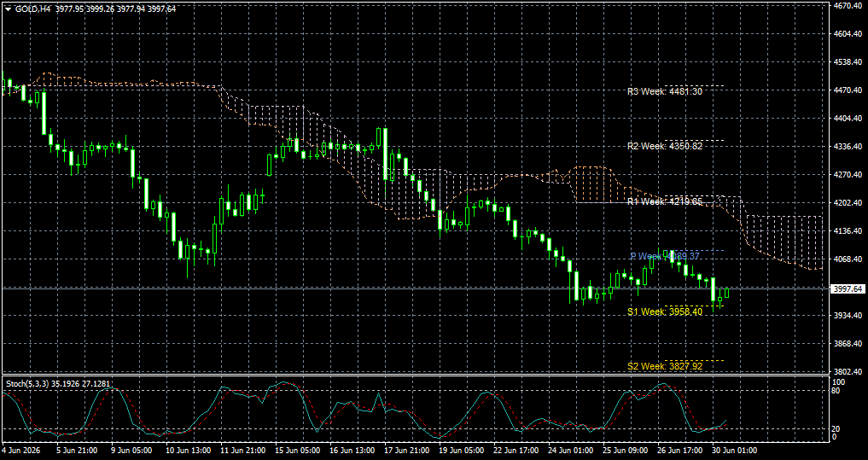
Task: Click the 4470.40 price scale value
Action: point(848,90)
